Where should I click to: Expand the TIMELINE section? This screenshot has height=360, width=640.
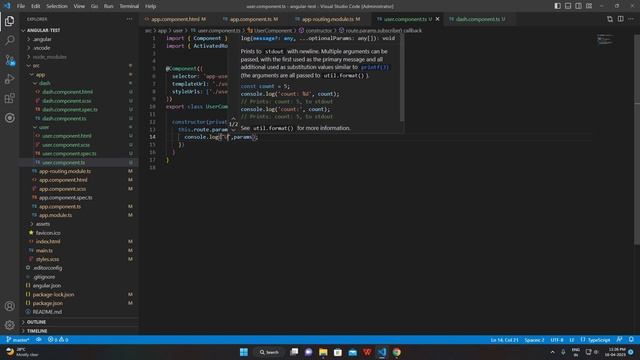37,331
